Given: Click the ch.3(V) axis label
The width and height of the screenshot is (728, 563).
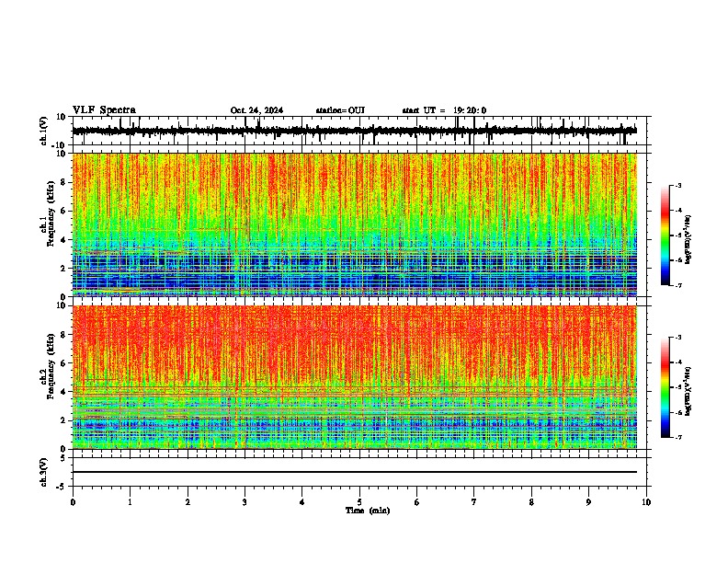Looking at the screenshot, I should tap(43, 473).
